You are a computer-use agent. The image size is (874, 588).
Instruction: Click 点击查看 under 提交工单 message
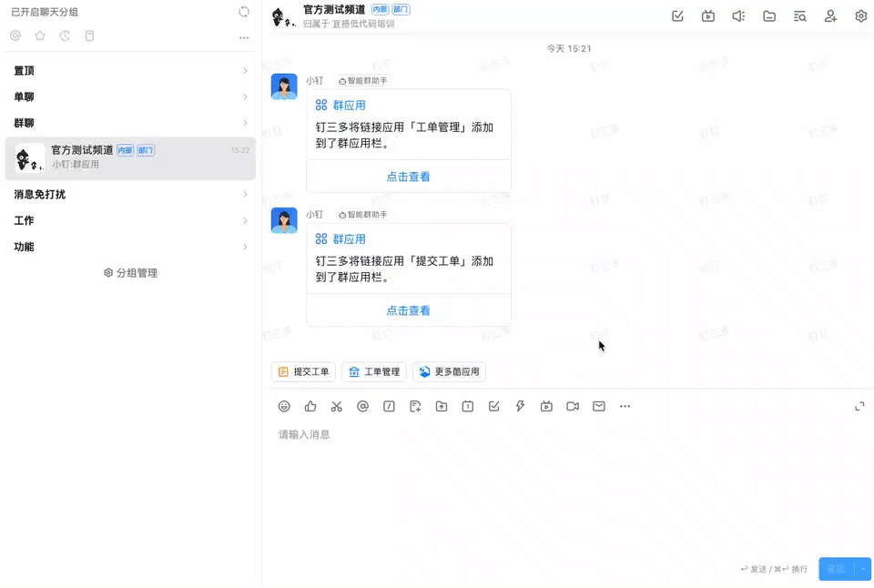click(x=408, y=310)
